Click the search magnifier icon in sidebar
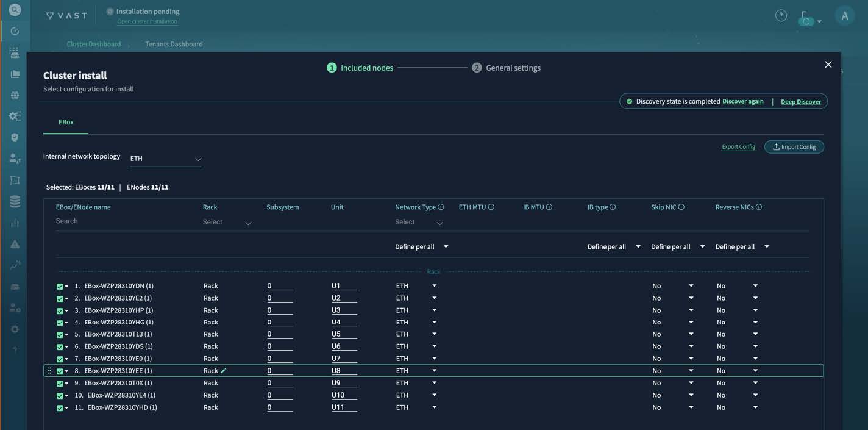Viewport: 868px width, 430px height. pyautogui.click(x=15, y=10)
